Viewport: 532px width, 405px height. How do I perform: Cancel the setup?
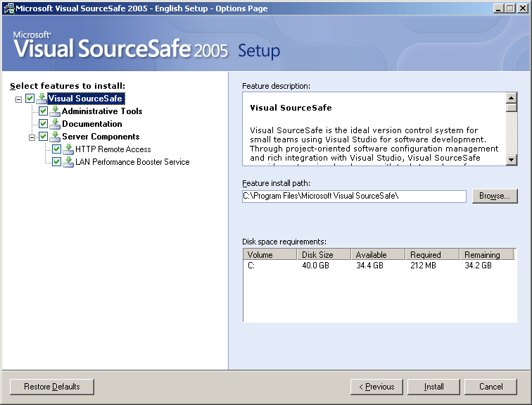pos(490,387)
